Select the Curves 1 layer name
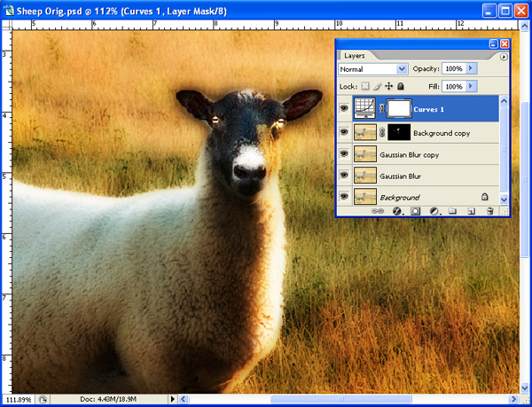Image resolution: width=532 pixels, height=407 pixels. [x=428, y=110]
